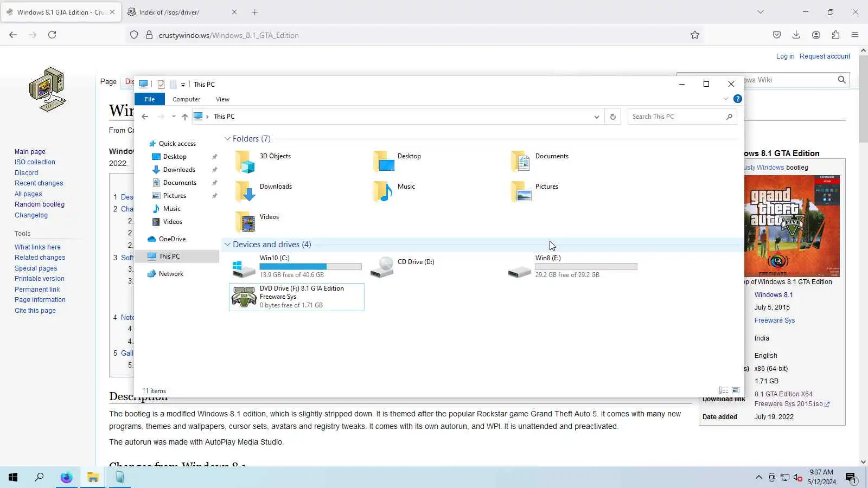
Task: Open the Computer ribbon tab
Action: click(x=186, y=99)
